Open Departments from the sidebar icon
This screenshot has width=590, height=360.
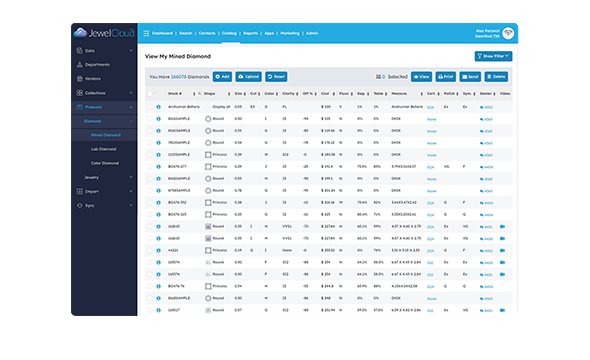tap(79, 65)
